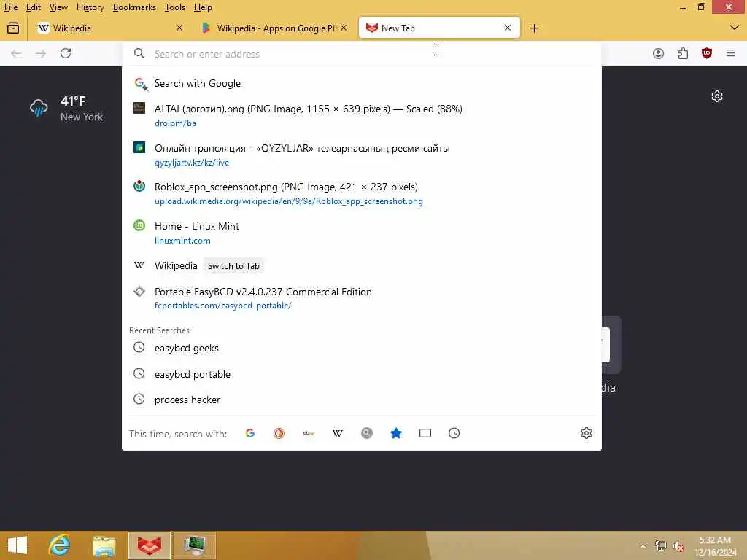Screen dimensions: 747x560
Task: Open qyzyljartv.kz/kz/live link
Action: (x=192, y=163)
